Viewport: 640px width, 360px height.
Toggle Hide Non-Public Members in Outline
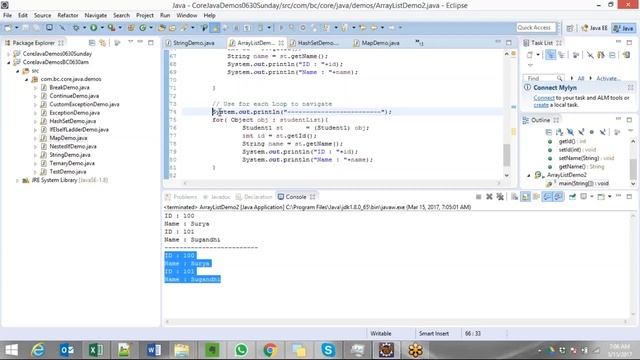591,132
